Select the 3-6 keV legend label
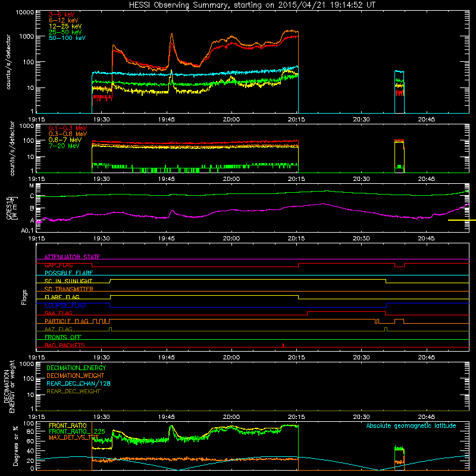476x476 pixels. 61,14
